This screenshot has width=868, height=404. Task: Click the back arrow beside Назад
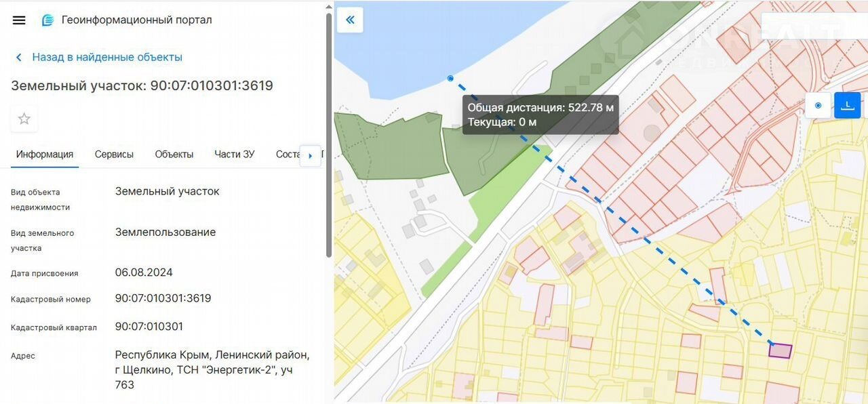pos(19,58)
